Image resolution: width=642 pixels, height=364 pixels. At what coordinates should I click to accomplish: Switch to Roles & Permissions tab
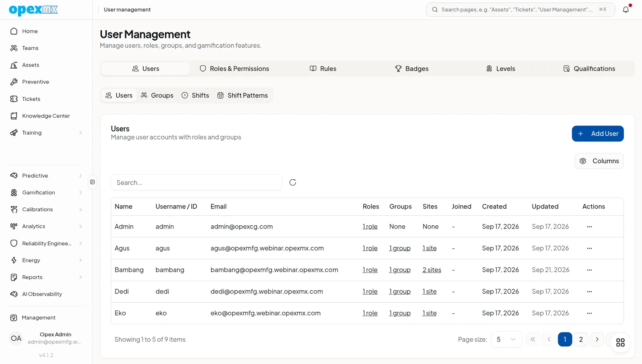pos(234,69)
